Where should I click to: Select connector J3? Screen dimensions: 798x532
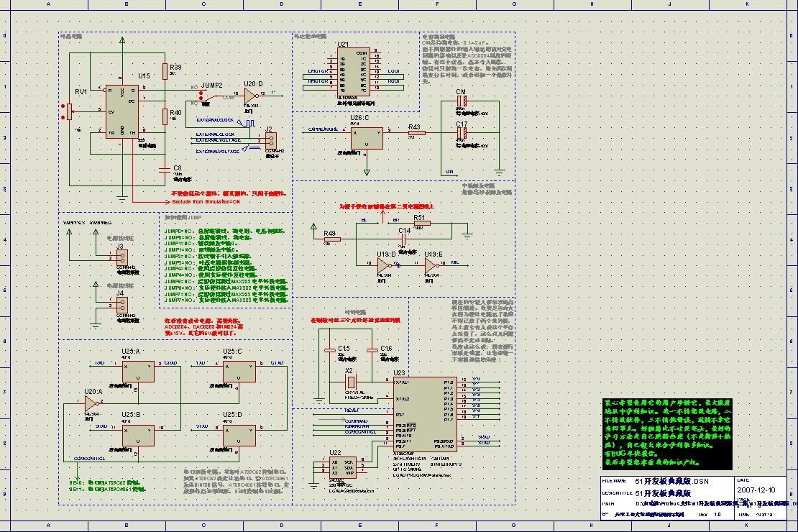tap(121, 257)
